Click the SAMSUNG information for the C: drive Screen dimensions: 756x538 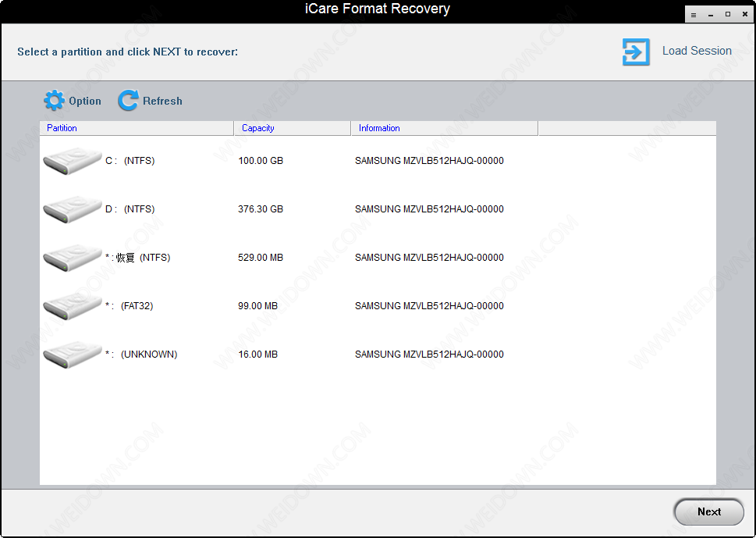tap(429, 161)
